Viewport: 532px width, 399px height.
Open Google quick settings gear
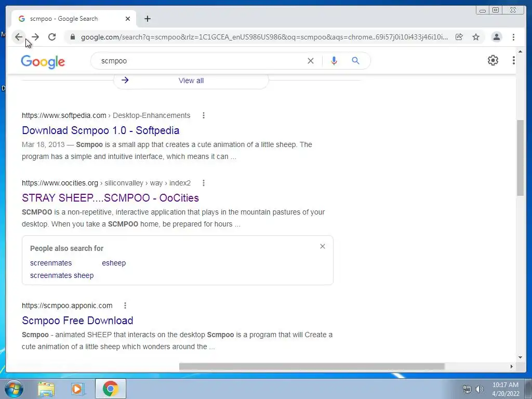click(x=493, y=60)
